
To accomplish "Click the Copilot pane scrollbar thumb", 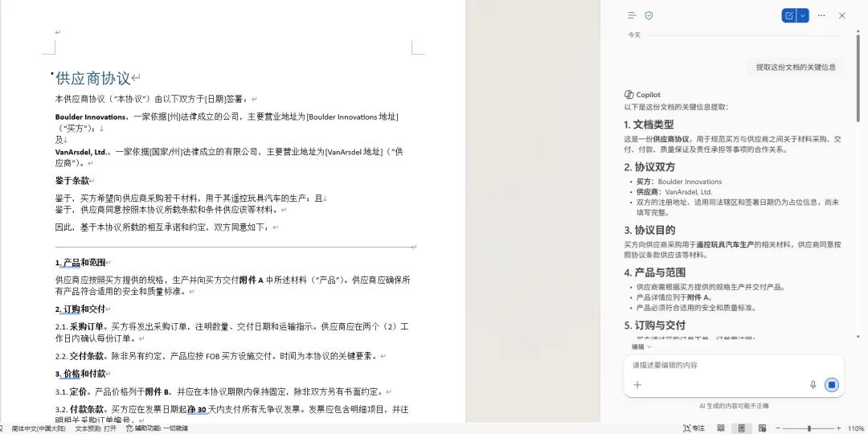I will pos(858,77).
